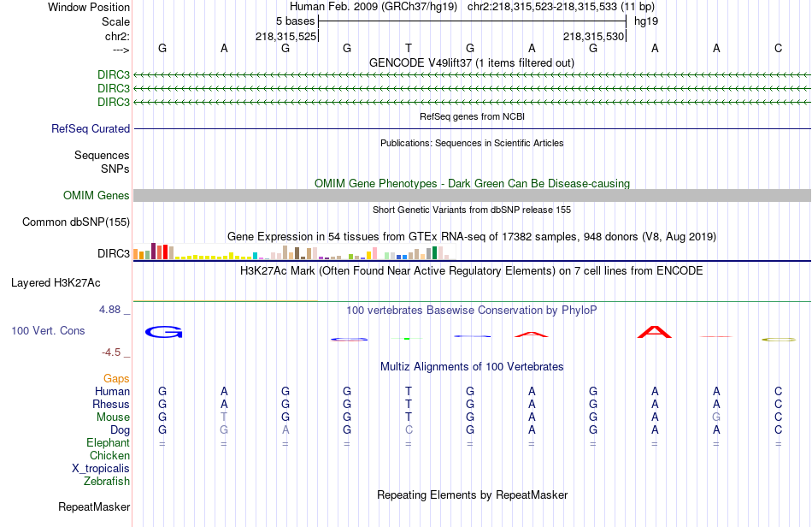Click the SNPs track label
Viewport: 812px width, 527px height.
(x=115, y=169)
